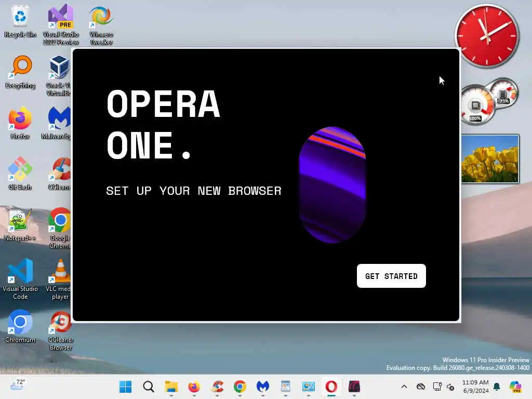
Task: Click the red analog clock gadget
Action: point(487,35)
